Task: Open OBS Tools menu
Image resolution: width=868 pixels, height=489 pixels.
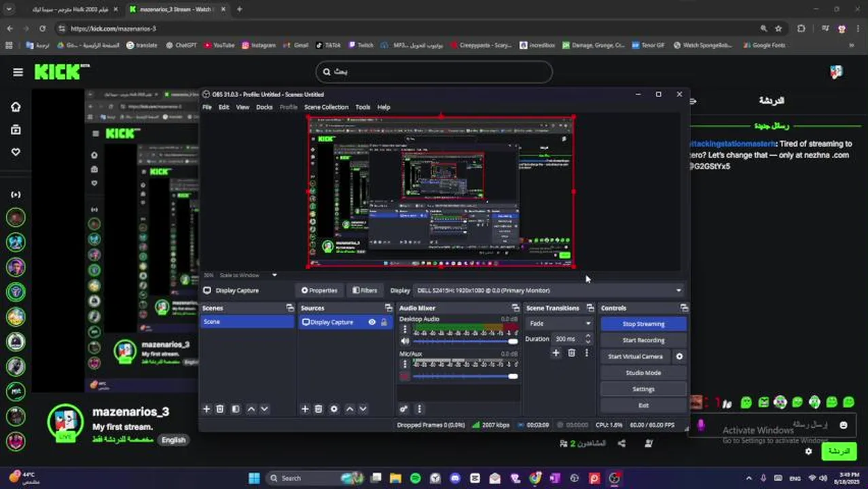Action: click(363, 107)
